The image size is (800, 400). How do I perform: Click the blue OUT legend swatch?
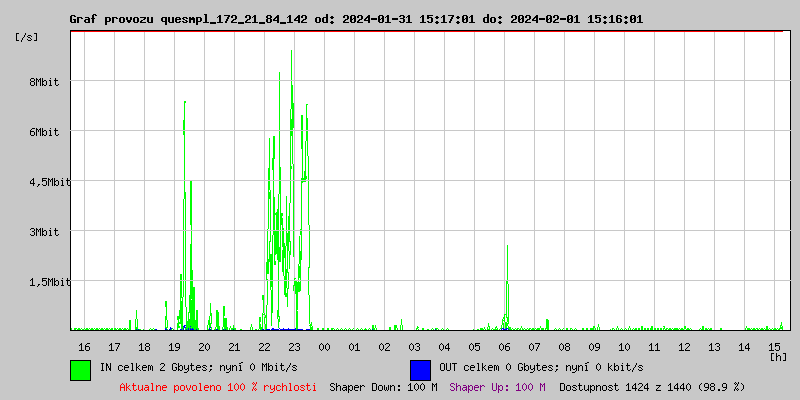click(420, 369)
